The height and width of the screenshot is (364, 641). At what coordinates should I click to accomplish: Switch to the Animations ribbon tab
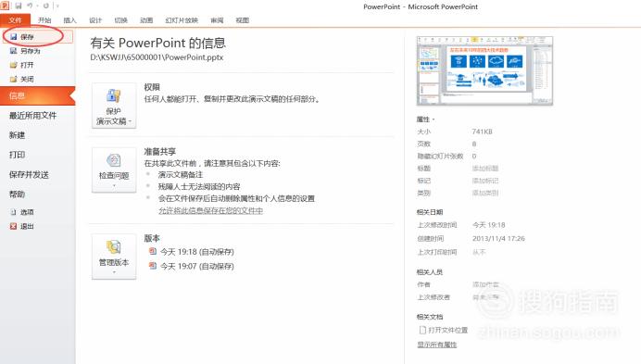(146, 20)
